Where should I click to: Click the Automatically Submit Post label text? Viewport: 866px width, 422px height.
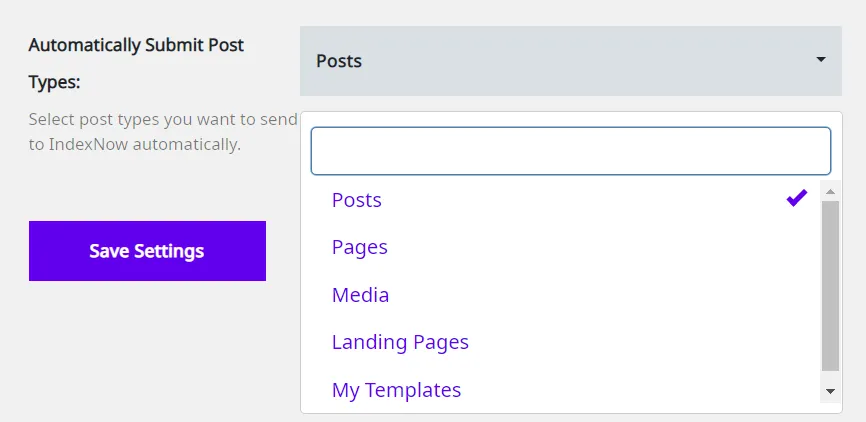[136, 45]
